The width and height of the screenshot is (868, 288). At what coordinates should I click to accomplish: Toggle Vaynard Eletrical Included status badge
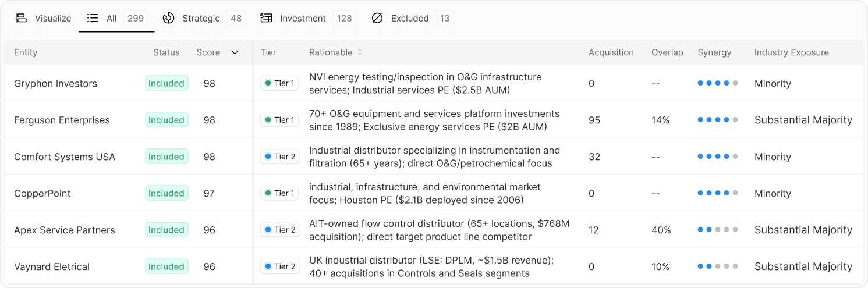point(166,266)
